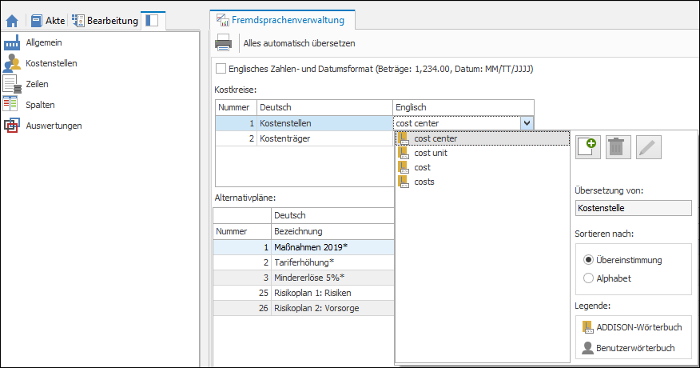Select the Übereinstimmung sort option
The image size is (700, 368).
(588, 259)
